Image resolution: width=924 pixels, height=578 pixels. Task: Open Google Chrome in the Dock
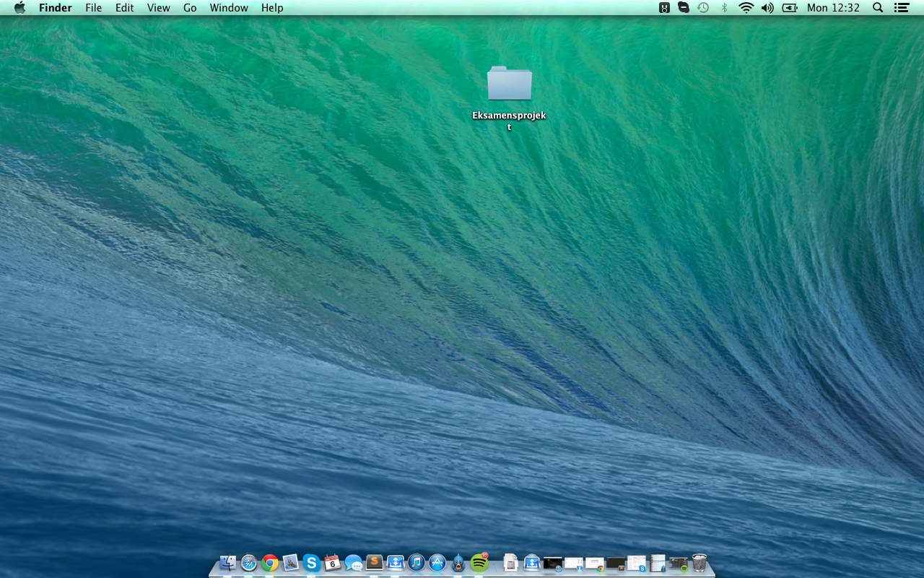(270, 562)
